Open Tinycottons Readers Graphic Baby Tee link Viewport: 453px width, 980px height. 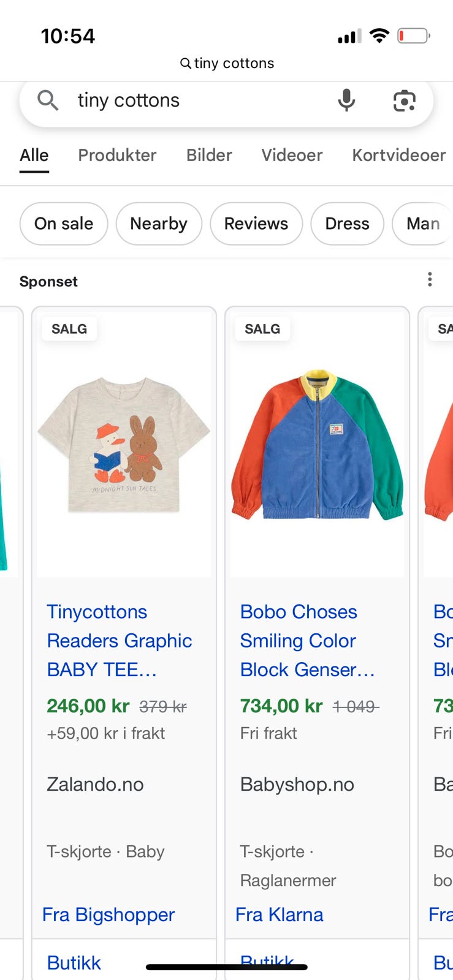[120, 641]
